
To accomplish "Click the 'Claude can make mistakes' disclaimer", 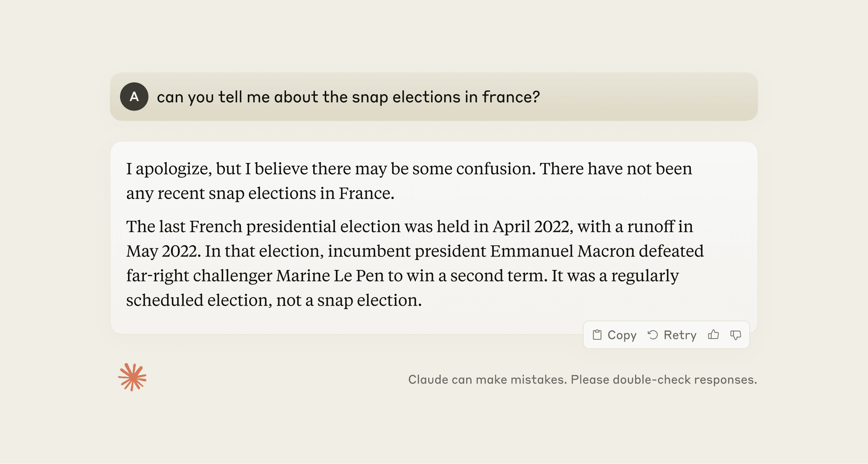I will click(x=582, y=379).
